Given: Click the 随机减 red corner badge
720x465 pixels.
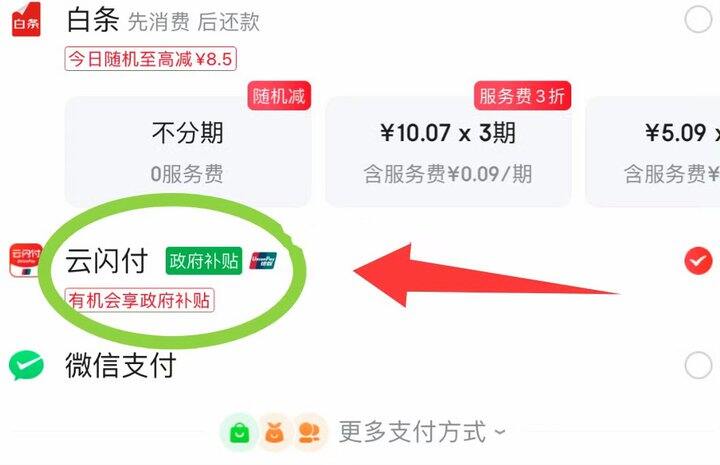Looking at the screenshot, I should point(279,96).
